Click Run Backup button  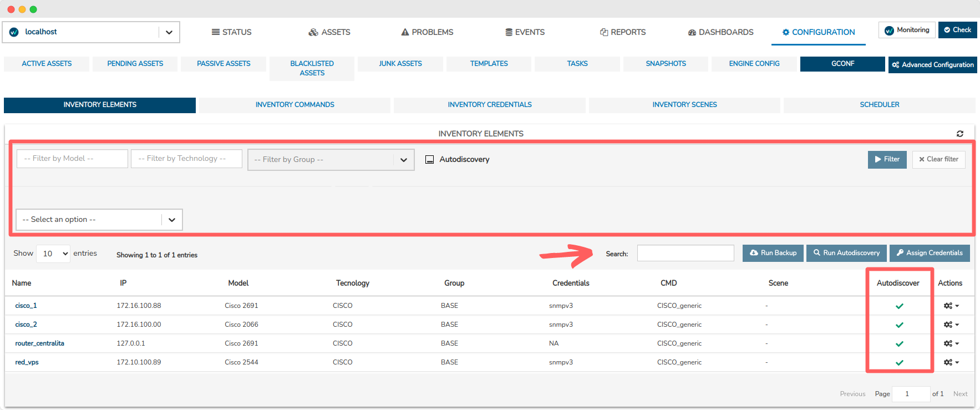pyautogui.click(x=773, y=253)
